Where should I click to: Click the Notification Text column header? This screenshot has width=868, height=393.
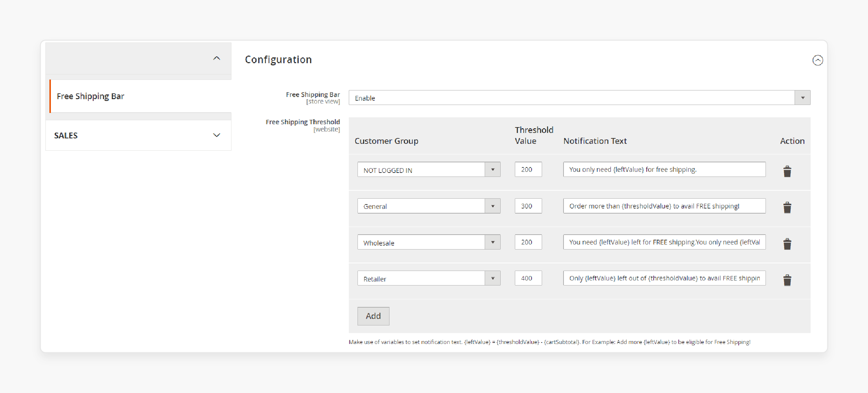point(595,141)
